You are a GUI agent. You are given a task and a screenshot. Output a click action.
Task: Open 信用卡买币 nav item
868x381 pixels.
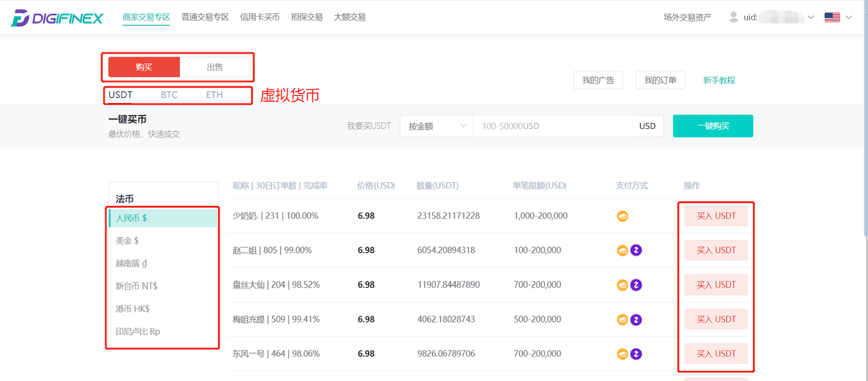click(260, 17)
